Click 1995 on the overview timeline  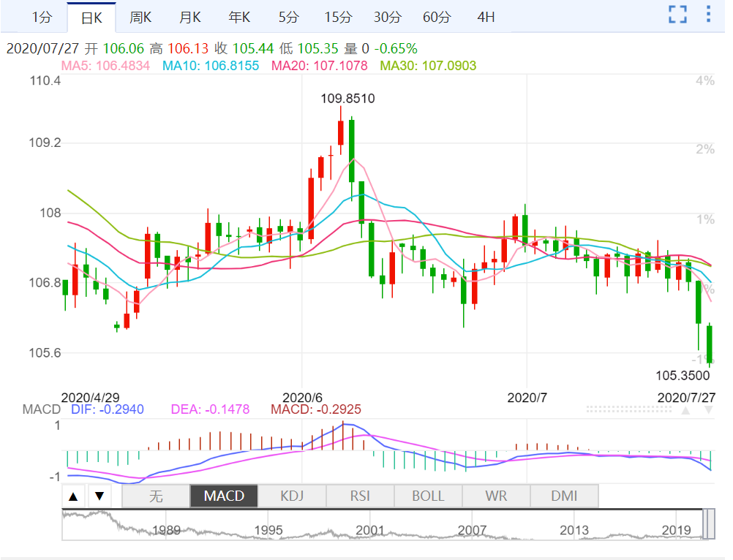[x=269, y=530]
